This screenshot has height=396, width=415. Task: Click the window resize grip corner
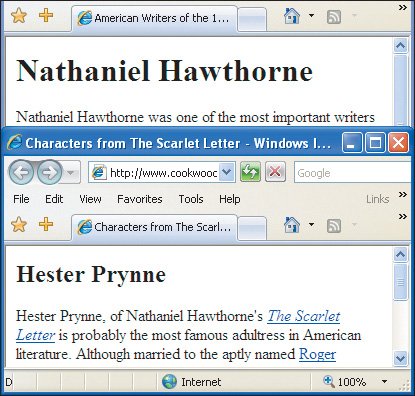click(x=405, y=385)
